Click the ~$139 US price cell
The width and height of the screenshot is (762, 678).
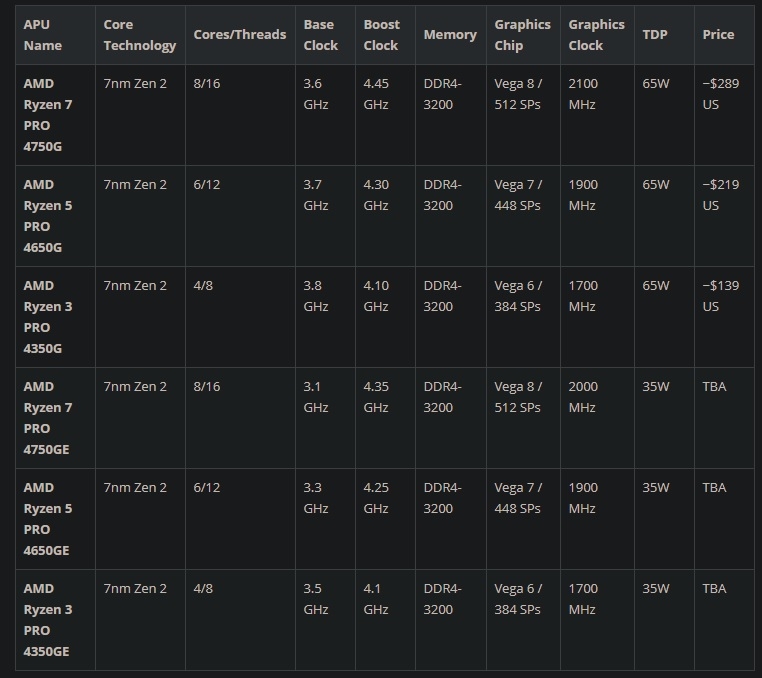point(721,296)
